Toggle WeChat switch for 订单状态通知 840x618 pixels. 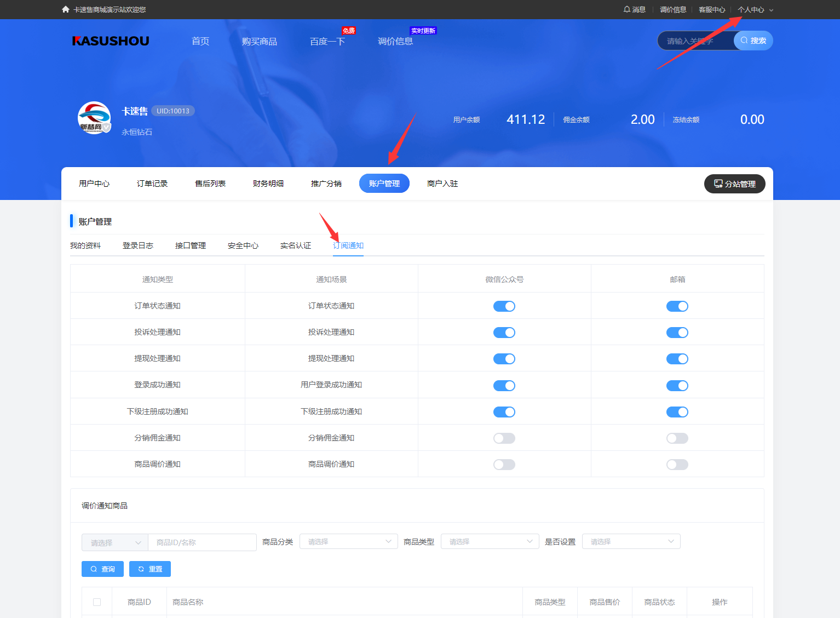(504, 306)
